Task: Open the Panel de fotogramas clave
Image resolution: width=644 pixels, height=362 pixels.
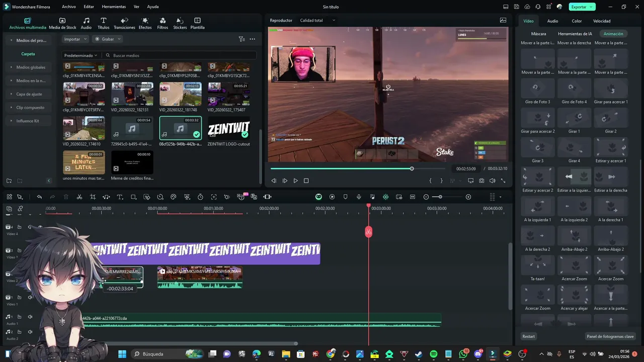Action: click(x=610, y=336)
